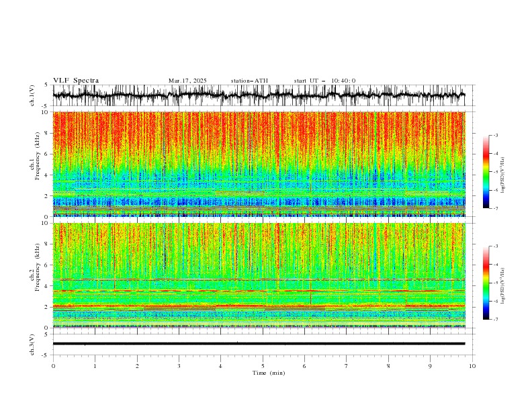Click the time axis tick label '7'
Viewport: 532px width, 411px height.
347,366
